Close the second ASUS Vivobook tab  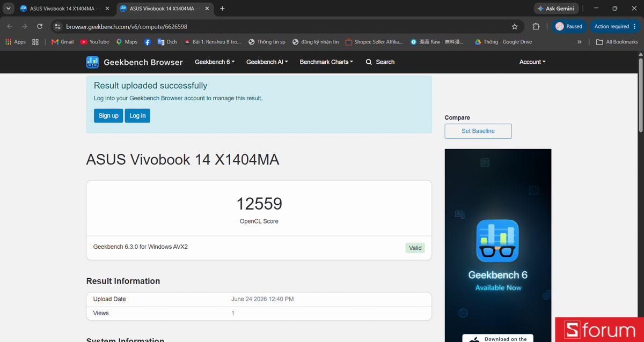207,9
